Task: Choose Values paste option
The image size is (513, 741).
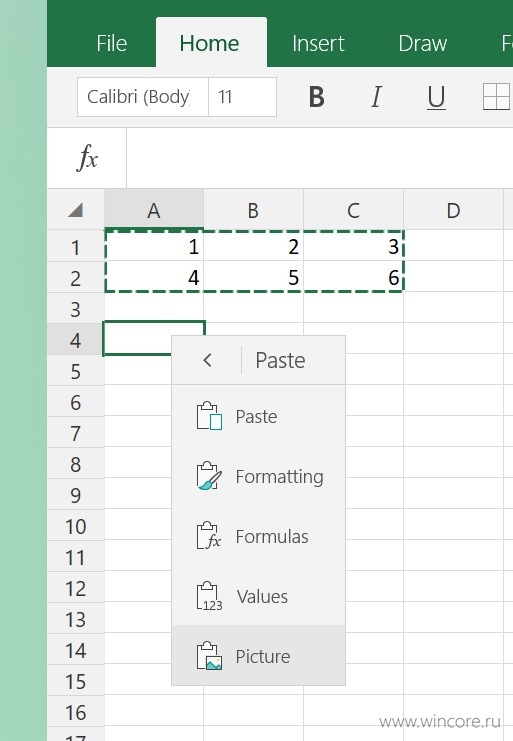Action: point(258,596)
